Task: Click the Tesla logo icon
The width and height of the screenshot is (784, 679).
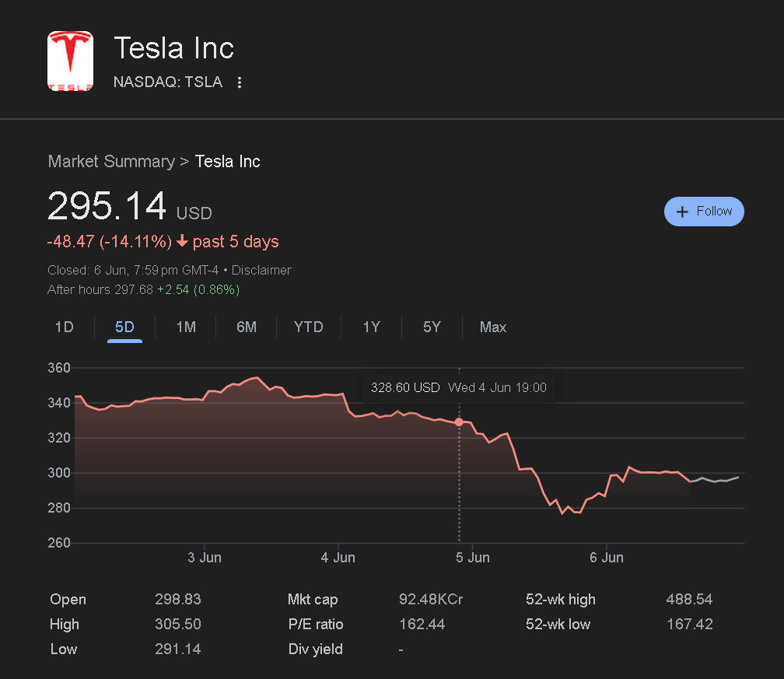Action: [70, 61]
